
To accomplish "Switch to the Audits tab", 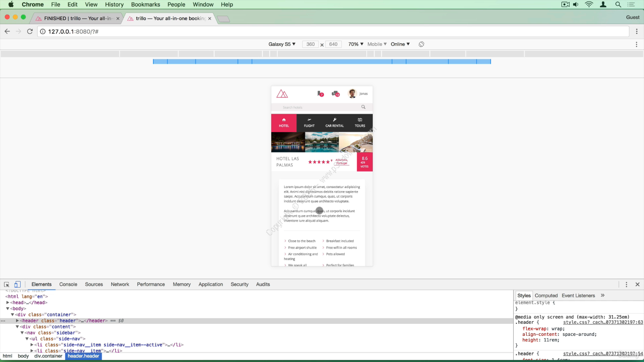I will point(263,285).
